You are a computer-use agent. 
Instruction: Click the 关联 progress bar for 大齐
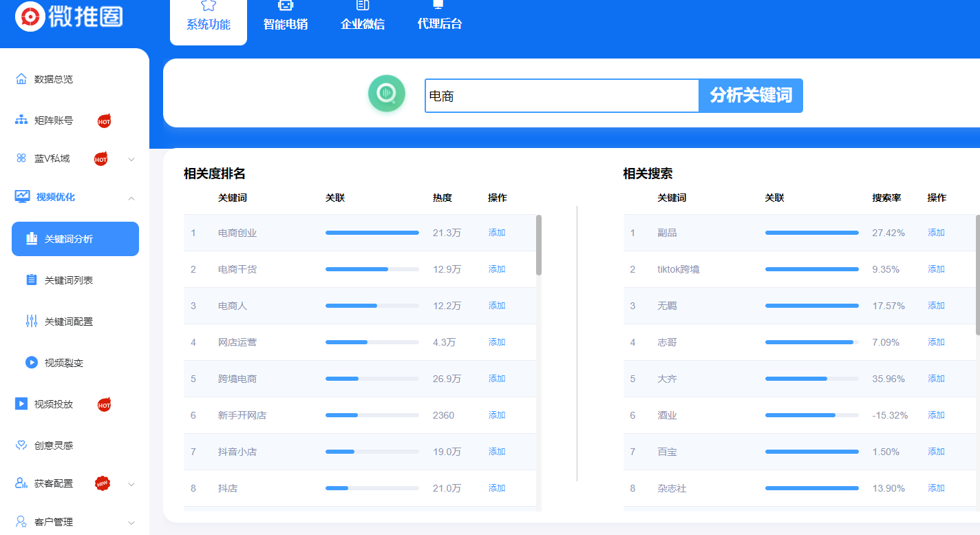pyautogui.click(x=812, y=379)
